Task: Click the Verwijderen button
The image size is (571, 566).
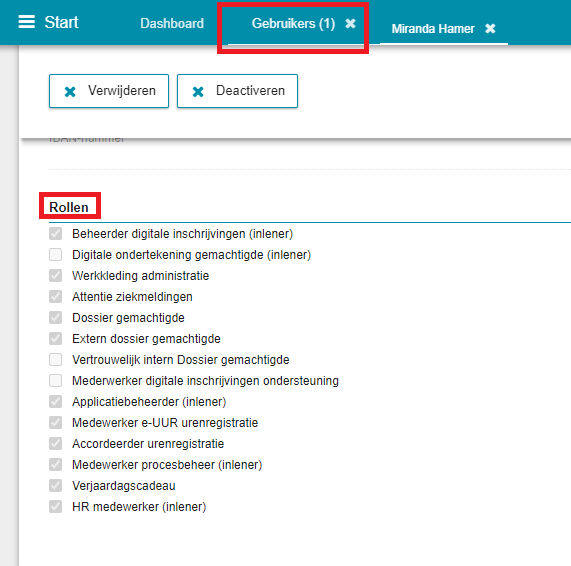Action: pyautogui.click(x=109, y=91)
